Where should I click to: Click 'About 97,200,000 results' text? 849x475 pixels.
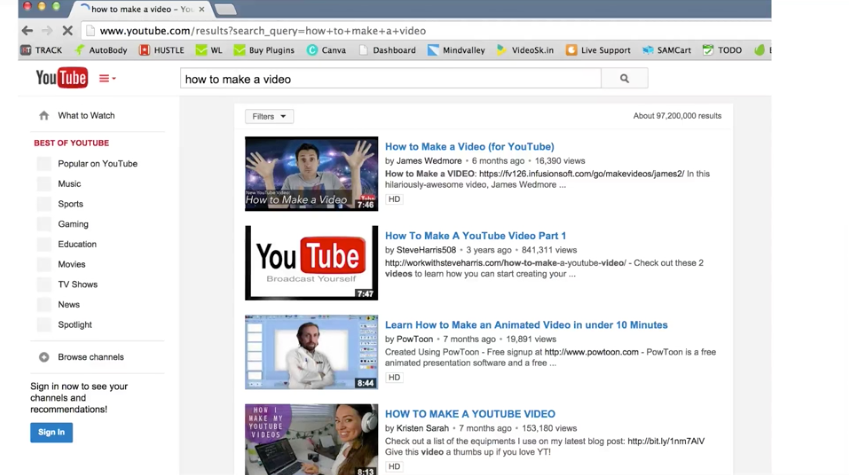click(x=677, y=116)
